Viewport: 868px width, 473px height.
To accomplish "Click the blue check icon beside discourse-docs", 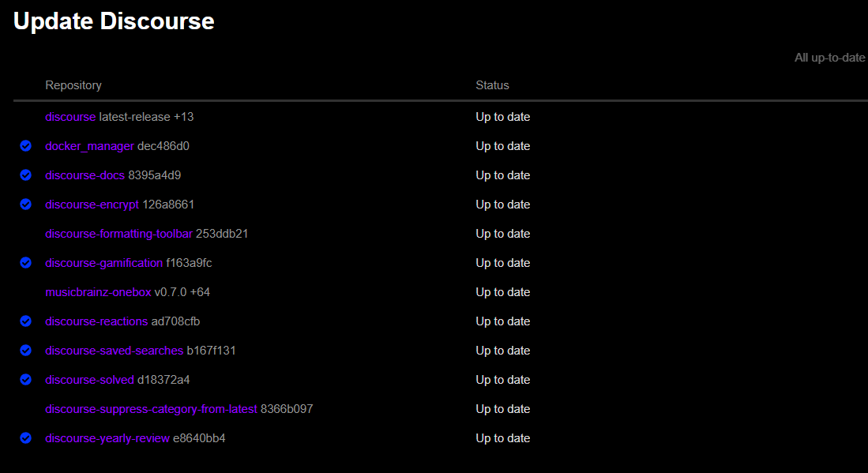I will click(25, 175).
